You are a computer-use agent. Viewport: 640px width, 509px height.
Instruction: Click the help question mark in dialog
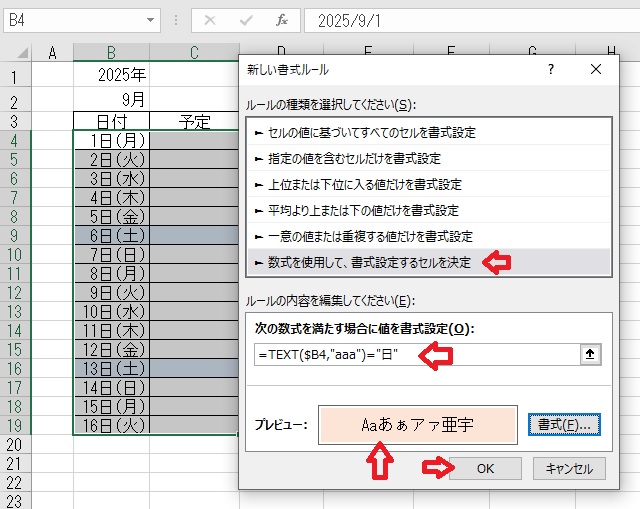pos(551,69)
